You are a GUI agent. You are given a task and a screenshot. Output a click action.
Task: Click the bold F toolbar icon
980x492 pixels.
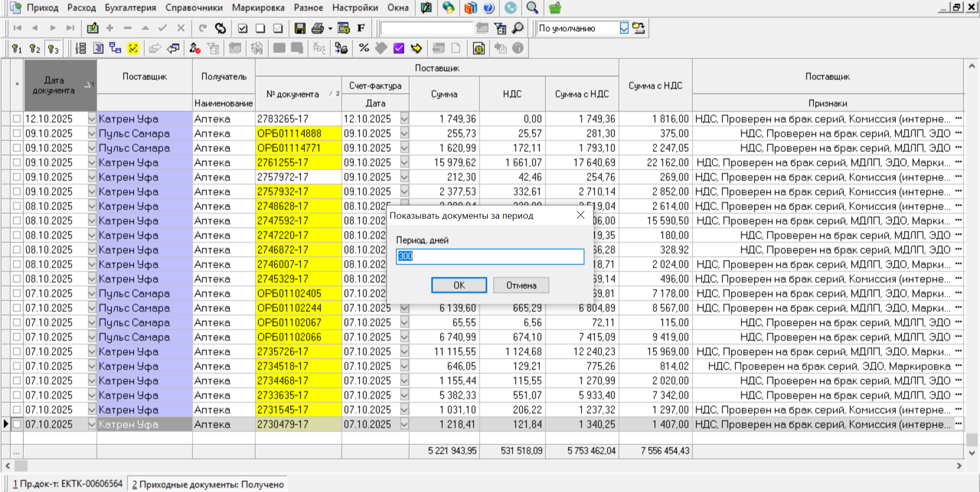pyautogui.click(x=361, y=28)
